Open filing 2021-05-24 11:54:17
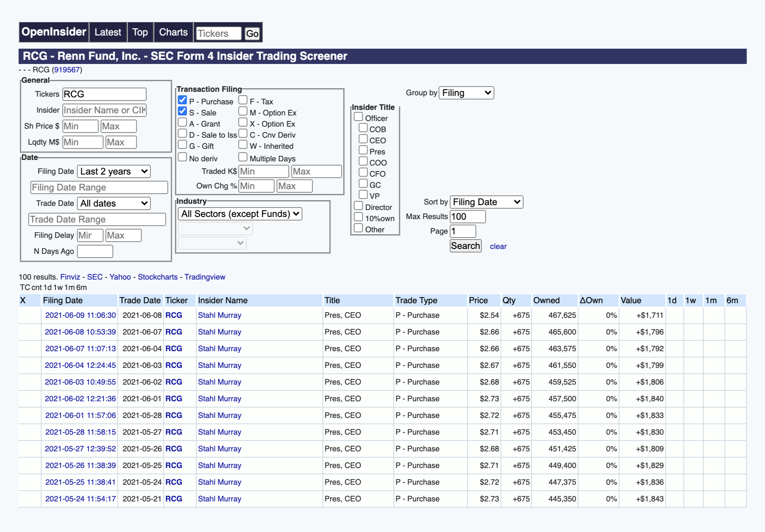 tap(80, 499)
